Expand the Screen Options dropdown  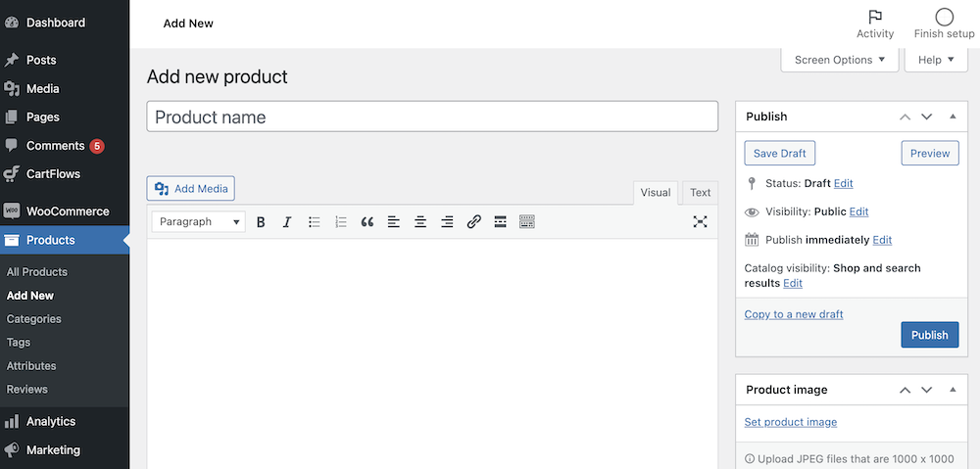pyautogui.click(x=840, y=60)
